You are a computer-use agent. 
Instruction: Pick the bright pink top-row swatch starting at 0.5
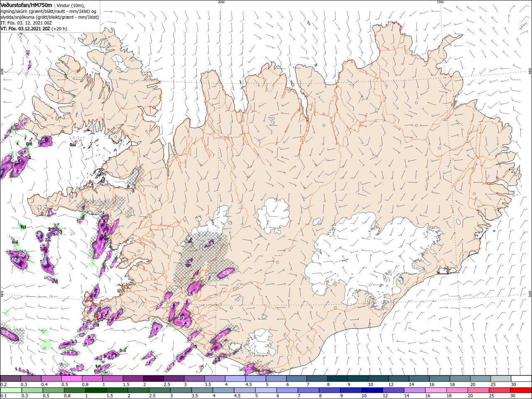(x=71, y=379)
